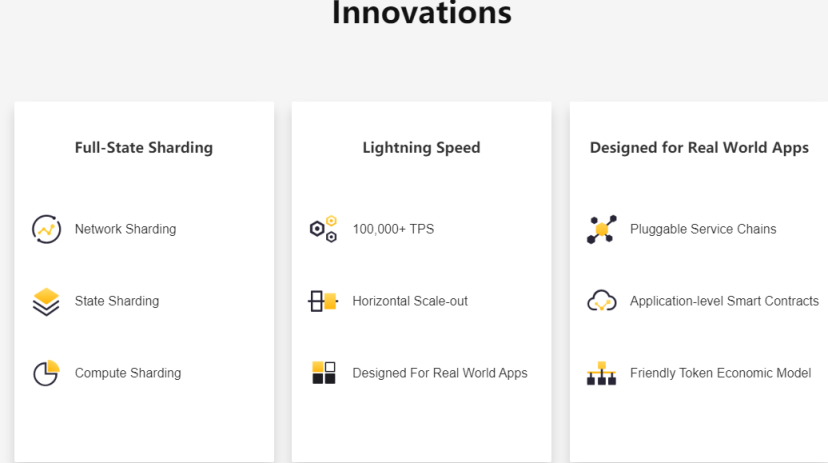Click the 100,000+ TPS hexagon nuts icon
The width and height of the screenshot is (828, 463).
tap(324, 229)
